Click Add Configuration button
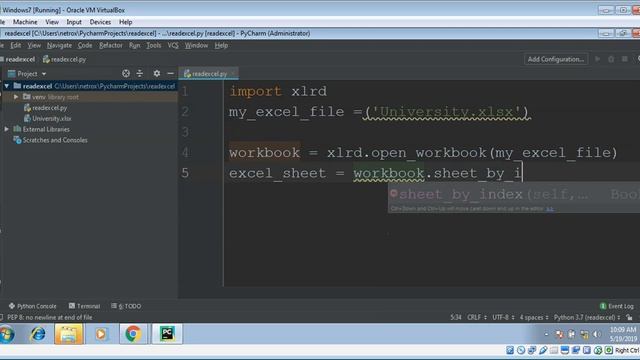 pyautogui.click(x=556, y=59)
